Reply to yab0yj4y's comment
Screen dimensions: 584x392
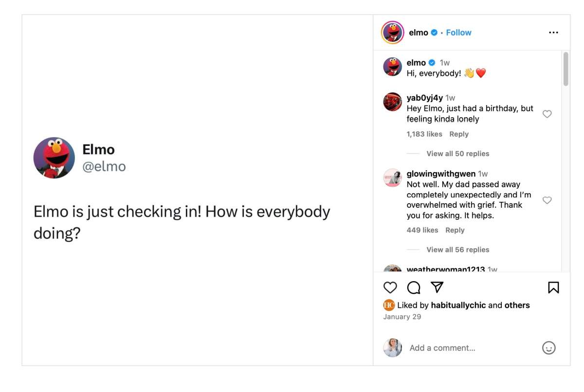coord(459,134)
